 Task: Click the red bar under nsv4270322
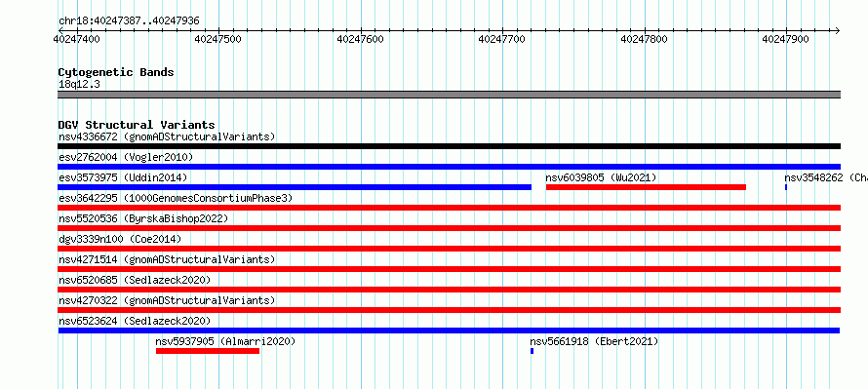coord(450,310)
